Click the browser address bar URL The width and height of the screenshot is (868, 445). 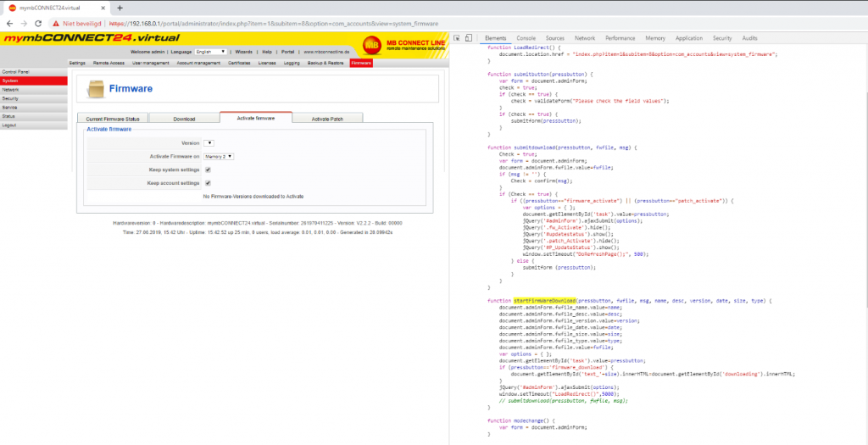click(x=274, y=24)
